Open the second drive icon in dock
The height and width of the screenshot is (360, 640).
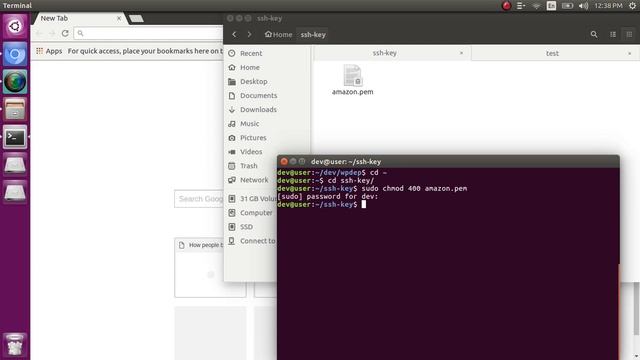15,192
